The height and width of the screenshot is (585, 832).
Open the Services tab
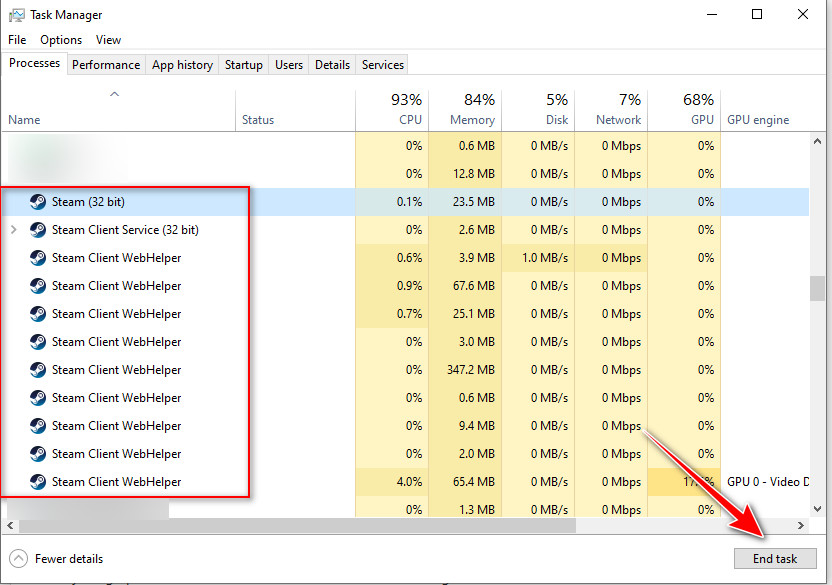383,65
